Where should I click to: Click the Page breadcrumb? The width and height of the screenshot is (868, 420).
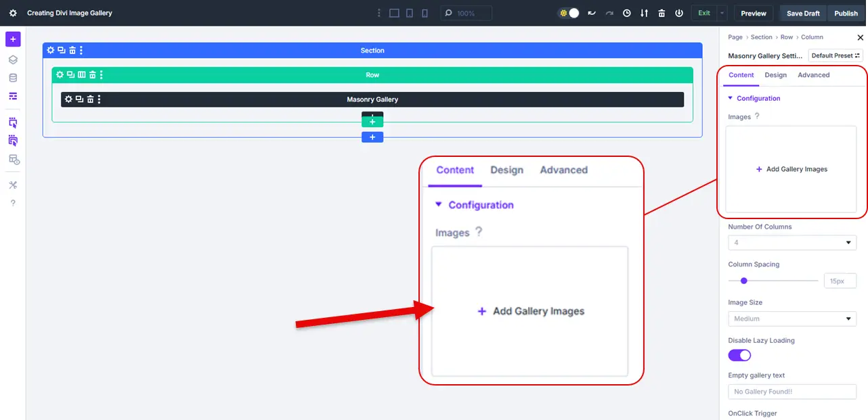pos(735,37)
